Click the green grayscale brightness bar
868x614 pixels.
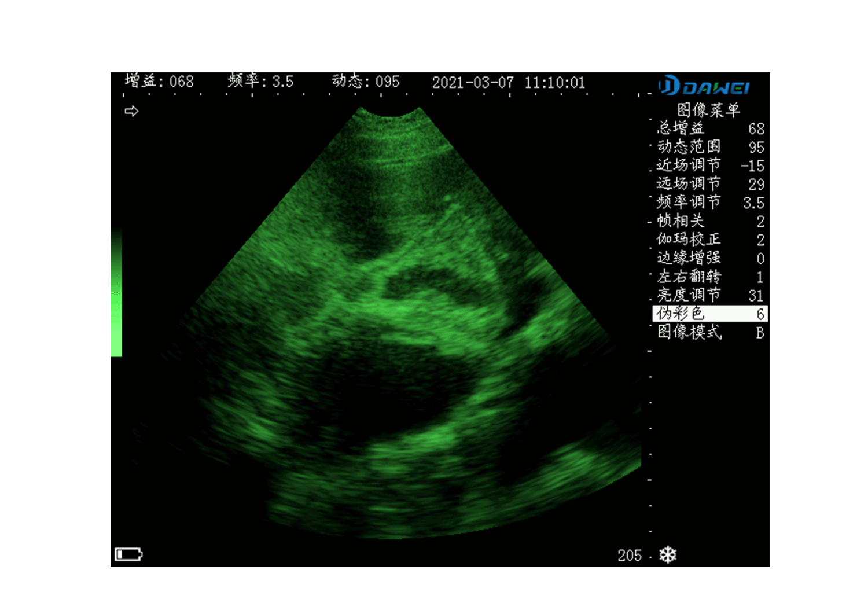point(116,292)
